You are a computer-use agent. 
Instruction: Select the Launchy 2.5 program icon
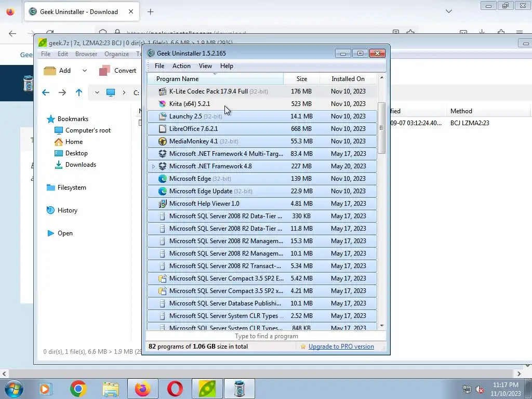pos(163,116)
